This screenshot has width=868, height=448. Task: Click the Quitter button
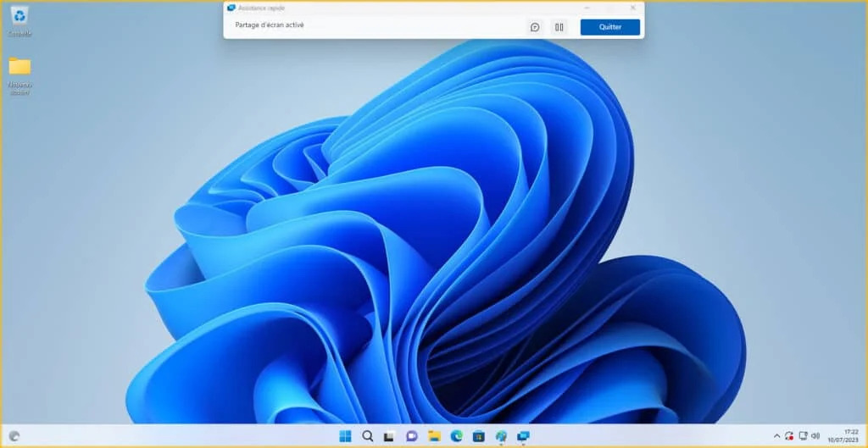point(610,27)
